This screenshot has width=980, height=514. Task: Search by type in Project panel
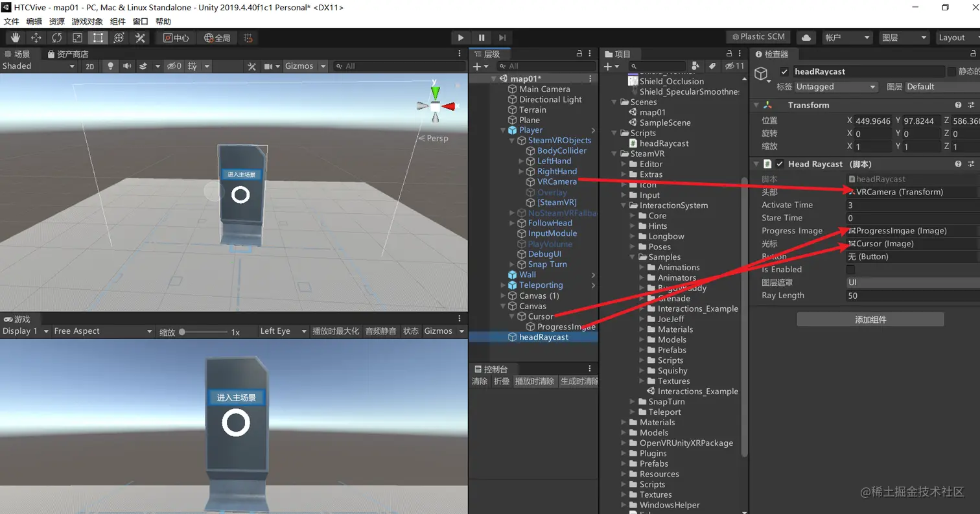696,66
